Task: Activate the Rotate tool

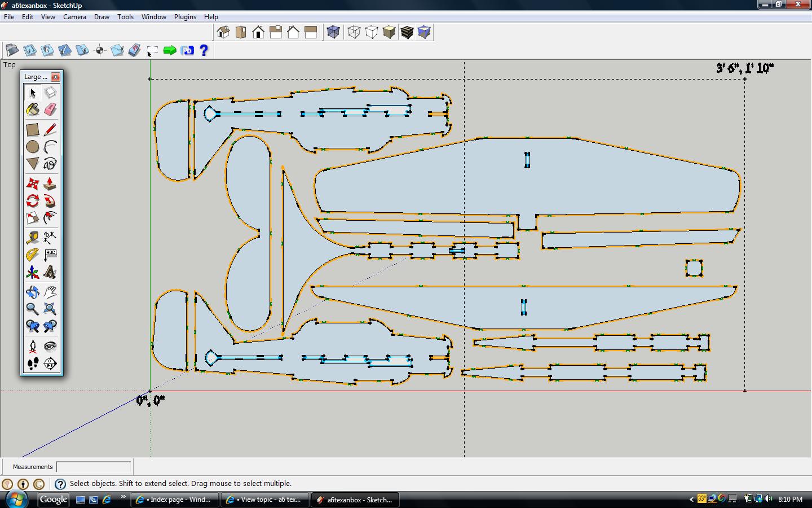Action: (x=33, y=202)
